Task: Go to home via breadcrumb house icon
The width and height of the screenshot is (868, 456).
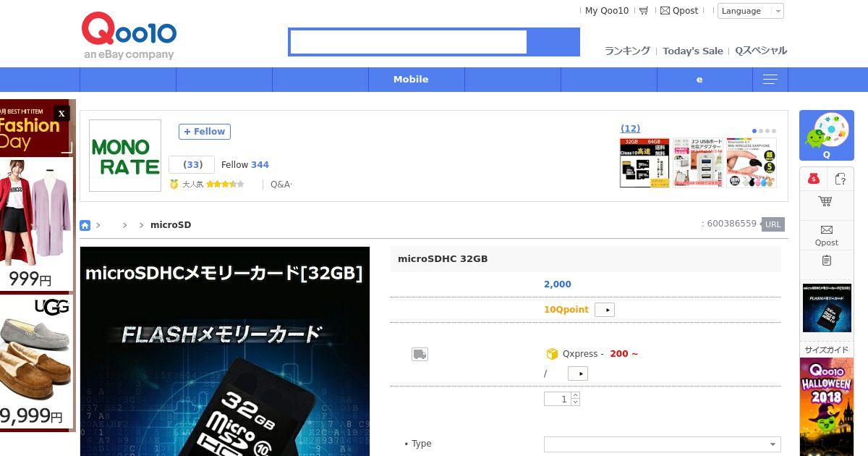Action: [85, 225]
